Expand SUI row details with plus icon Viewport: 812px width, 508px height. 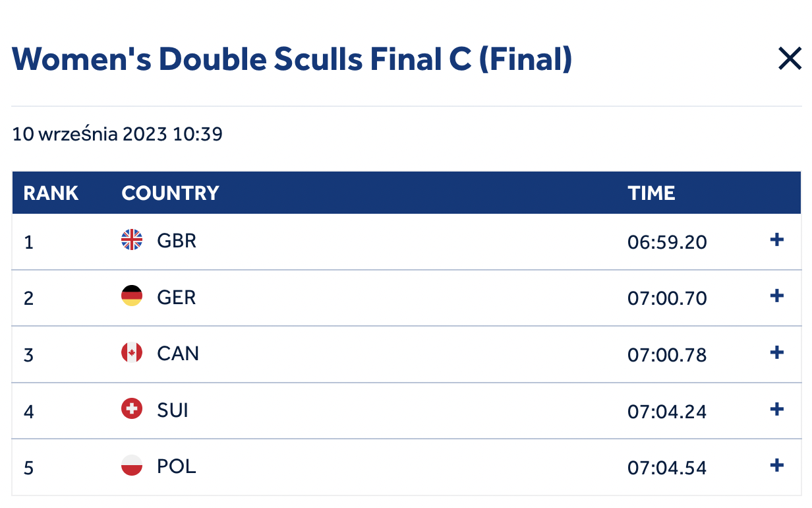tap(777, 409)
